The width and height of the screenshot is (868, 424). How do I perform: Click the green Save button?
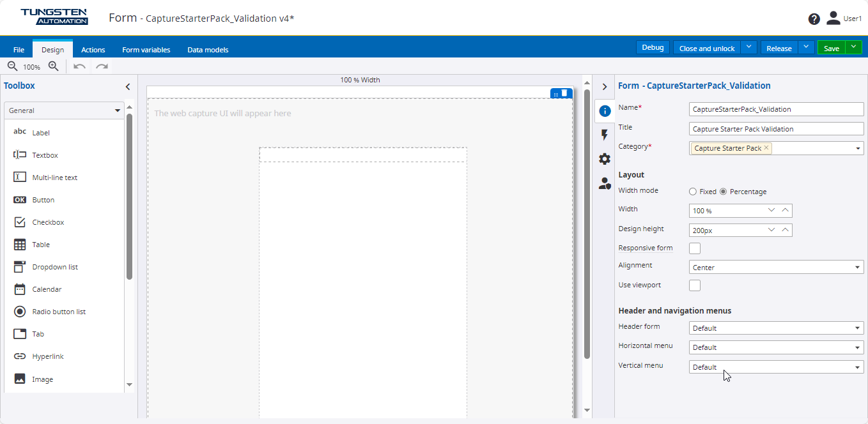(831, 49)
